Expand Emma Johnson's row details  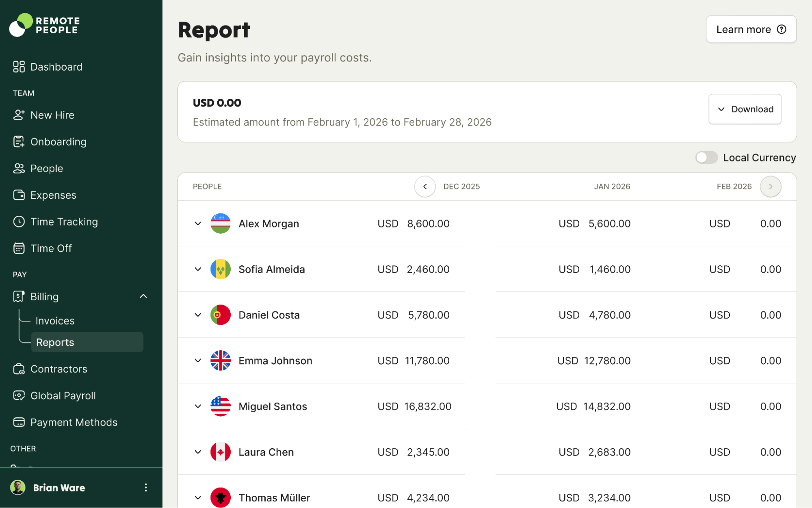(198, 360)
